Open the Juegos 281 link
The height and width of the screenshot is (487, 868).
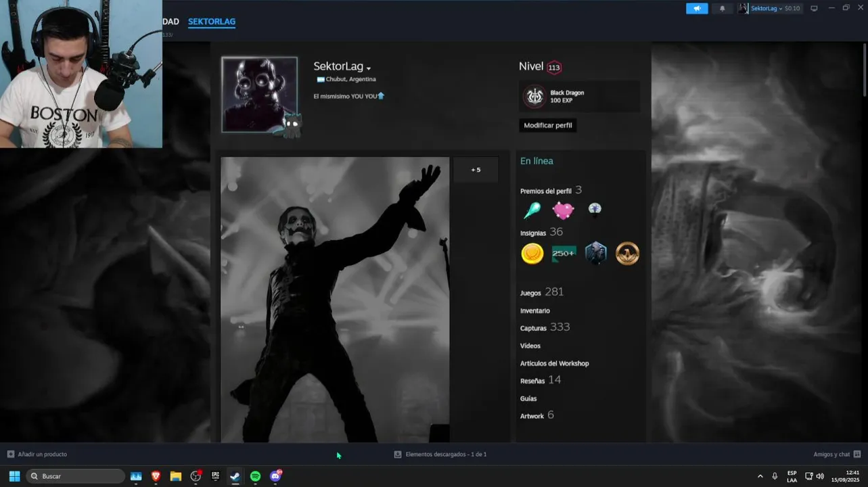pyautogui.click(x=542, y=292)
